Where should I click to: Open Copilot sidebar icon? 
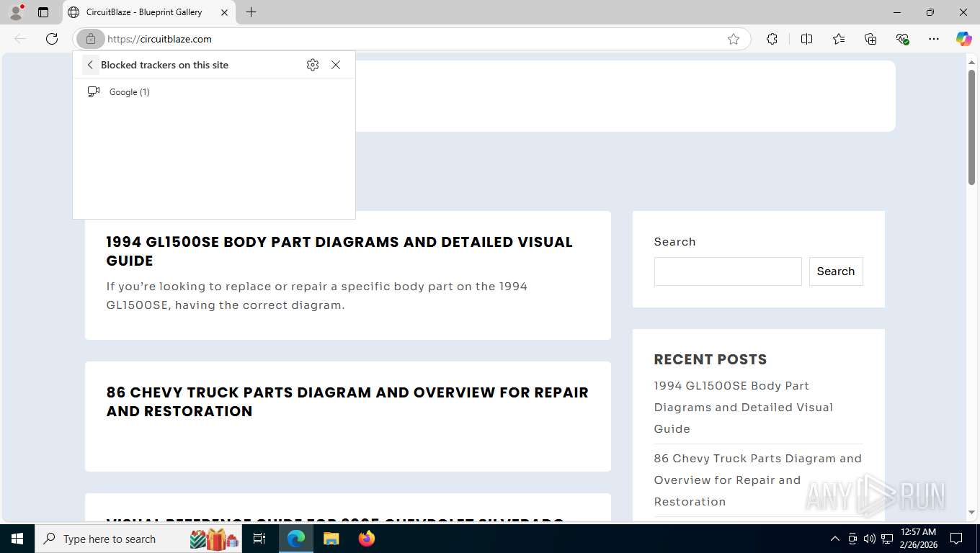click(963, 39)
